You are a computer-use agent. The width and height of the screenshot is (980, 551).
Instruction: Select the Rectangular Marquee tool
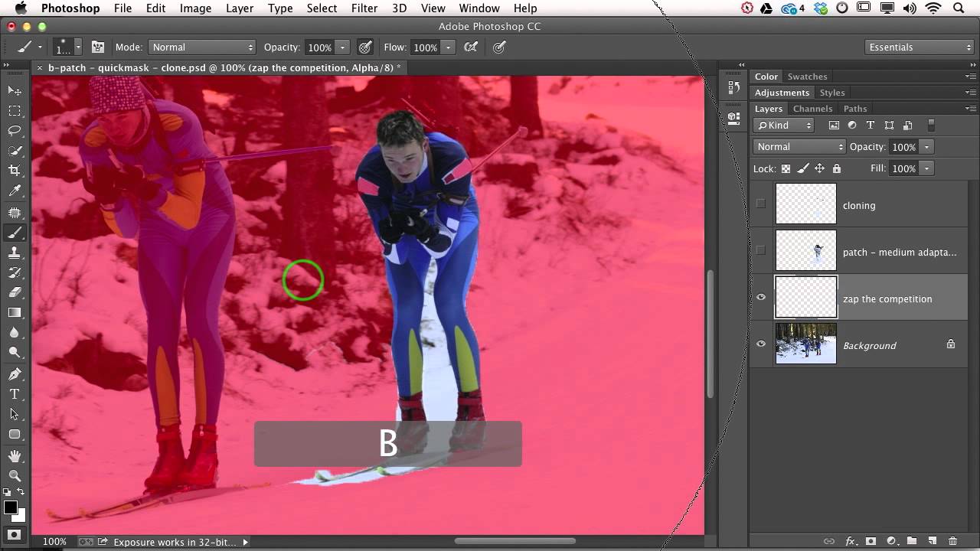click(x=15, y=111)
